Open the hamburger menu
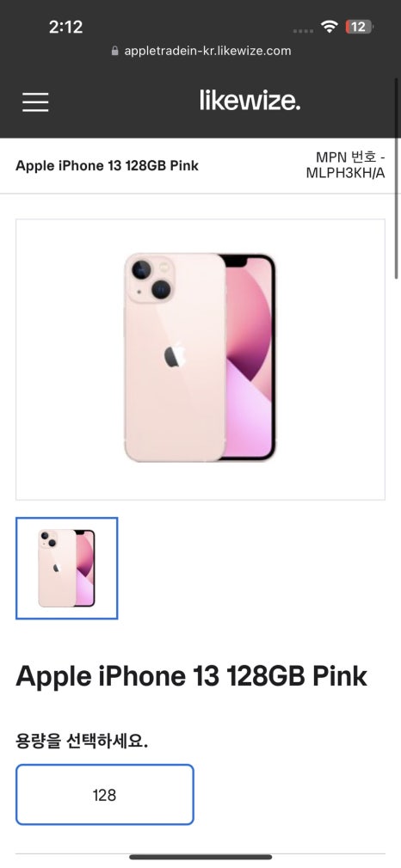Screen dimensions: 401x868 [x=35, y=102]
